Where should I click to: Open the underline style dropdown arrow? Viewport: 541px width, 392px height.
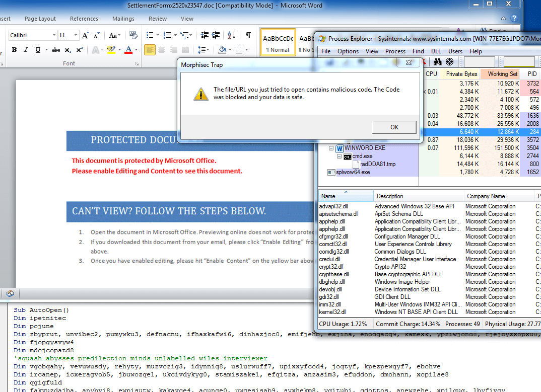[x=46, y=50]
